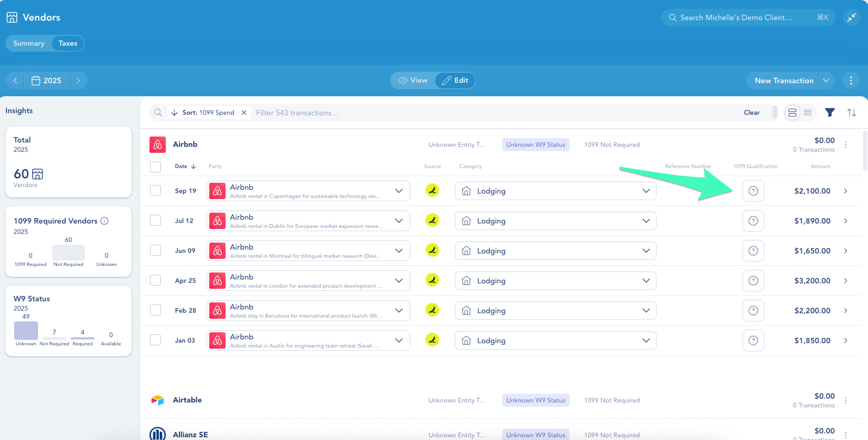
Task: Go to next year arrow
Action: (78, 80)
